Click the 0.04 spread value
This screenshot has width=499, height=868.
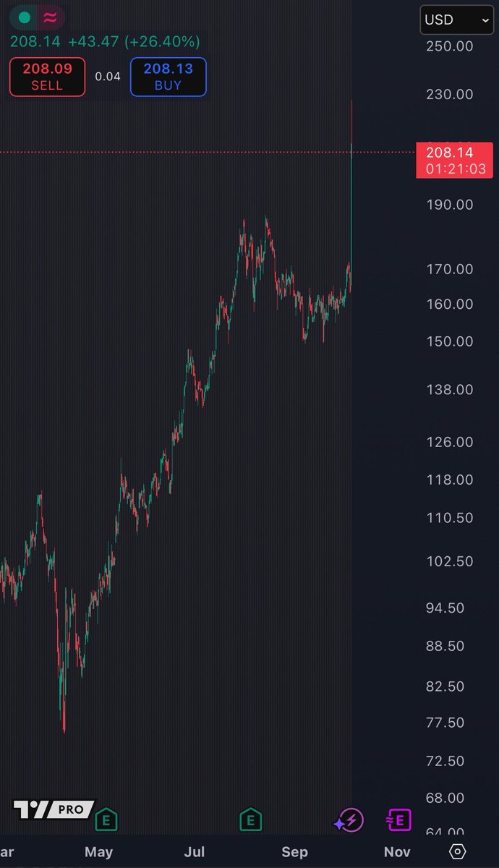[108, 76]
